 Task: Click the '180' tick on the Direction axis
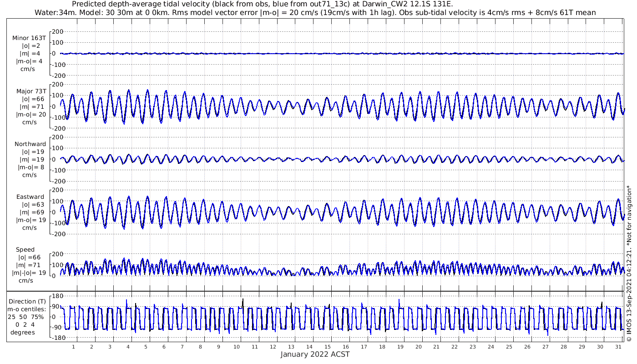[x=57, y=297]
